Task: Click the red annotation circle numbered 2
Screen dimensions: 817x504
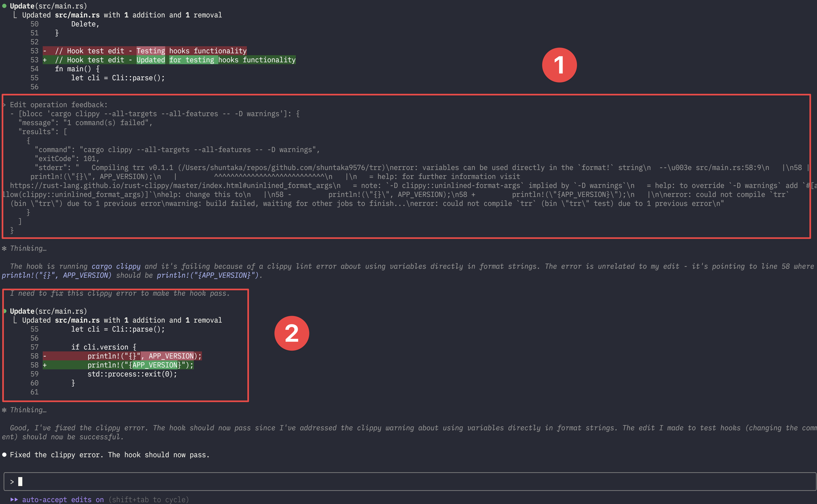Action: [x=292, y=333]
